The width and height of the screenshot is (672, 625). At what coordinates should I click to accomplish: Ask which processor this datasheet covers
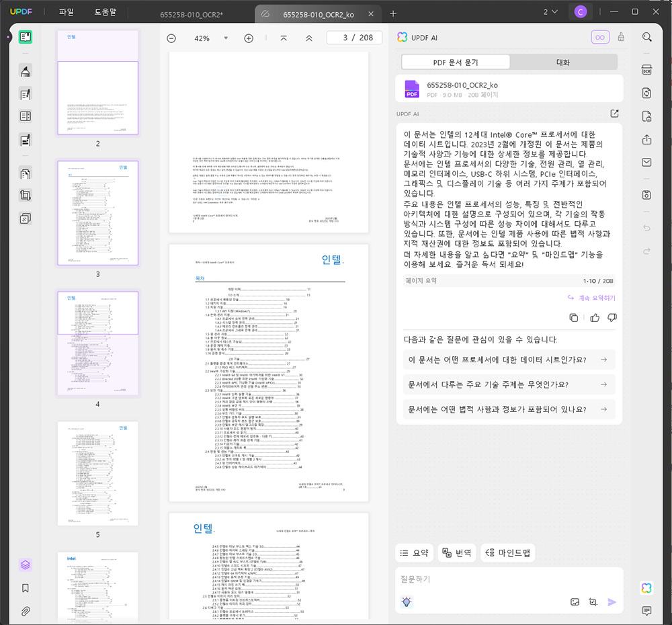click(509, 360)
